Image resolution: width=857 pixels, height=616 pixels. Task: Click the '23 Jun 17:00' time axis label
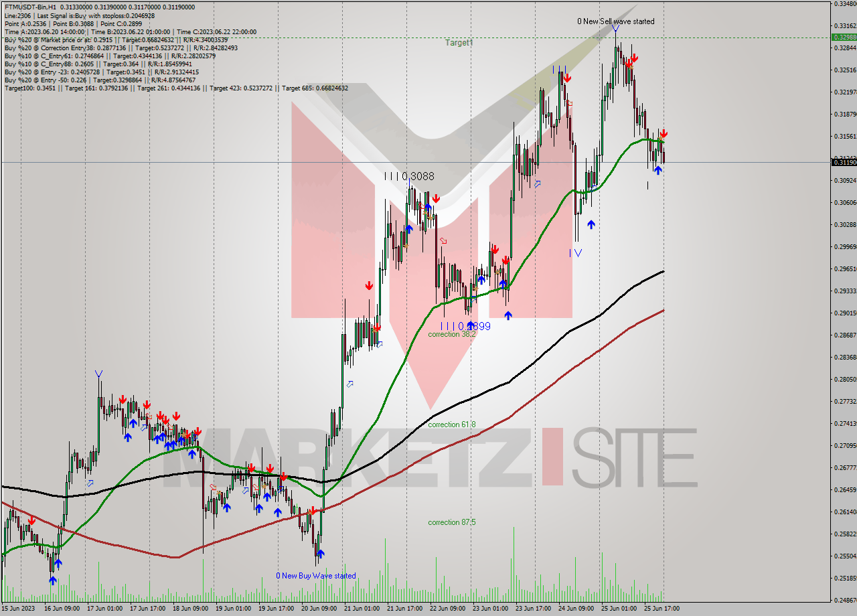point(534,609)
